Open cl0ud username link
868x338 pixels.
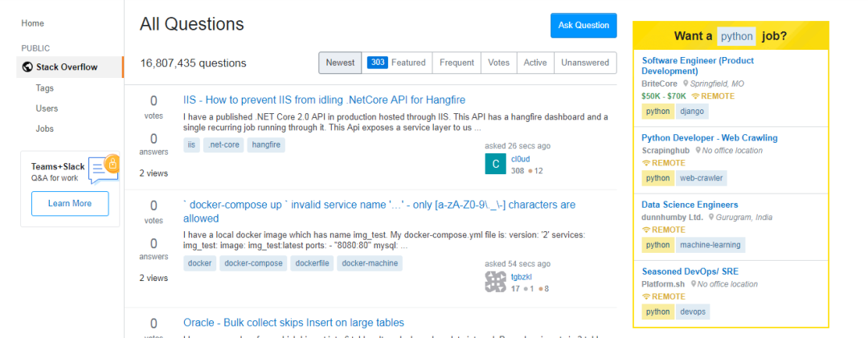tap(520, 159)
